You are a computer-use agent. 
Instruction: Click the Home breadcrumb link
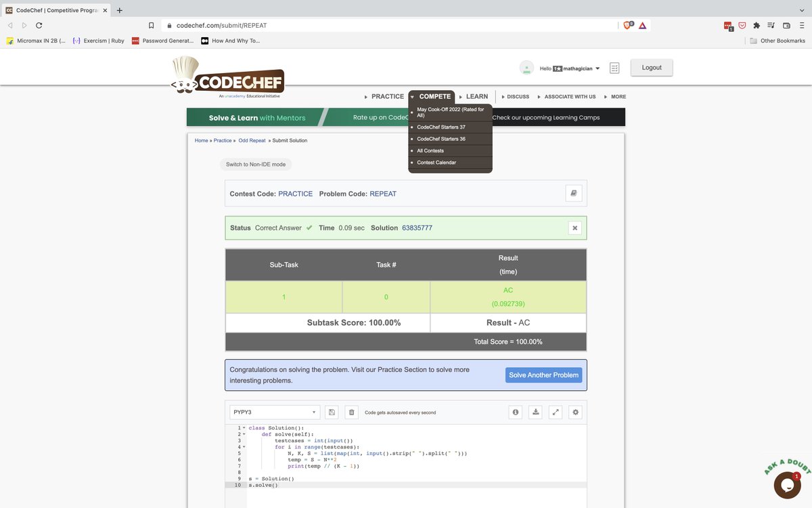201,140
